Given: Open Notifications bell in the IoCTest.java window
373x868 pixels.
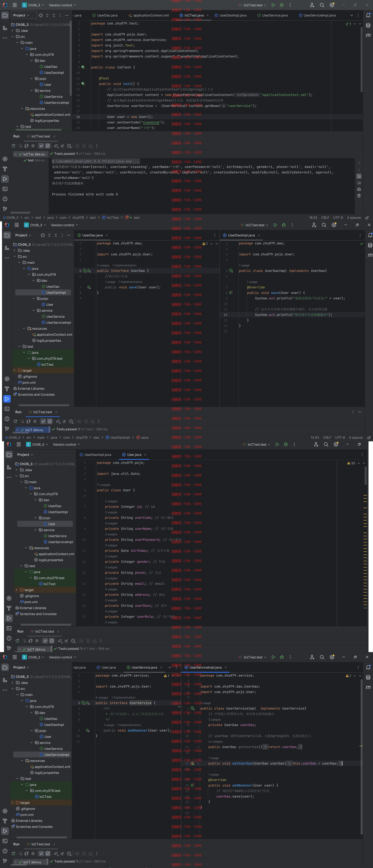Looking at the screenshot, I should click(x=368, y=15).
